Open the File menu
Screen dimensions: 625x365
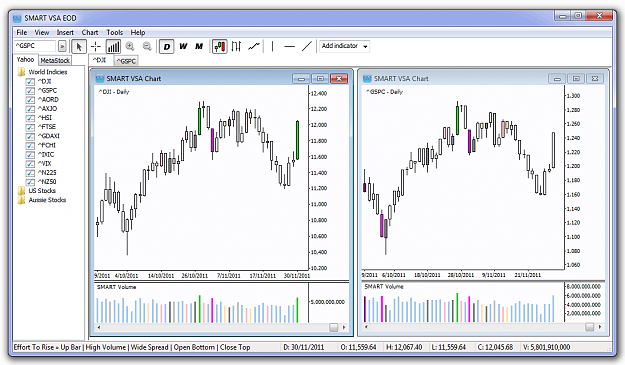click(x=22, y=33)
